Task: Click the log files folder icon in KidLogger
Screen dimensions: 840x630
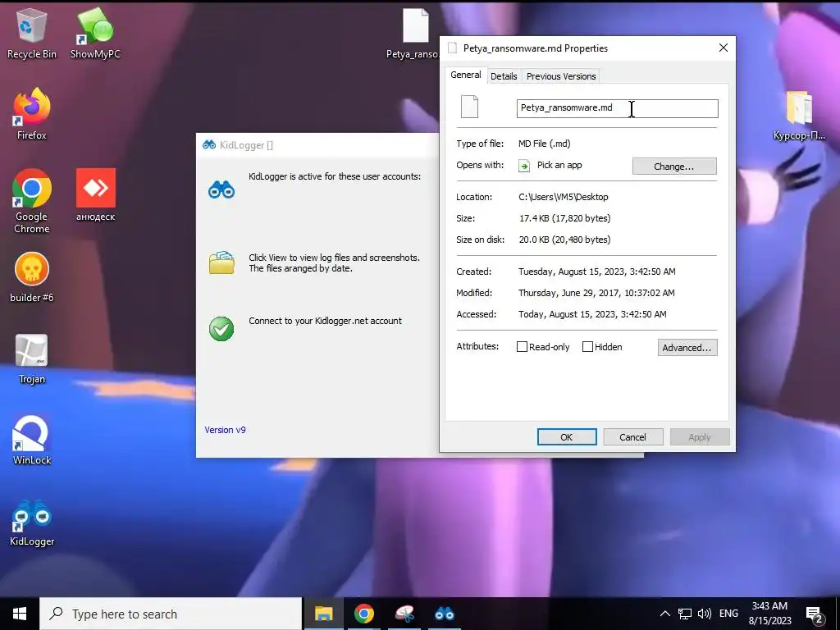Action: pyautogui.click(x=221, y=262)
